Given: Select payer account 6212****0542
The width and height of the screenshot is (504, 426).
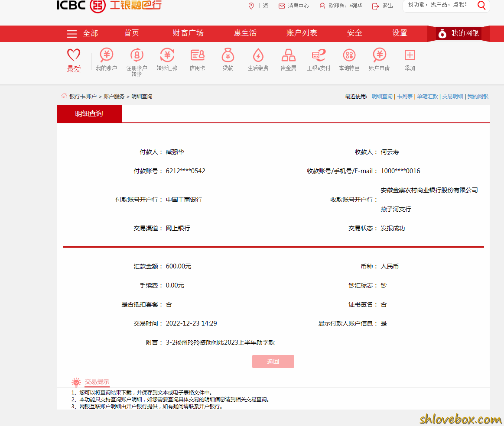Looking at the screenshot, I should coord(185,171).
